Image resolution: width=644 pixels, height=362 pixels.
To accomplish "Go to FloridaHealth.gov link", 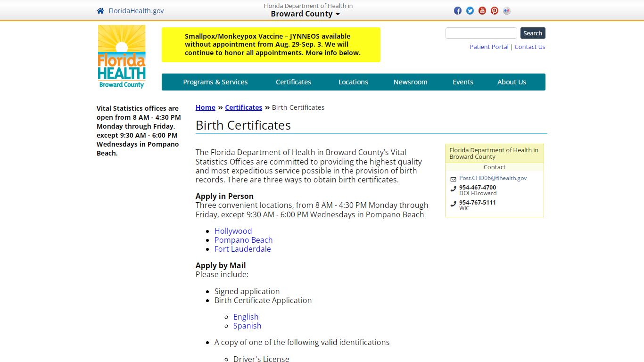I will [136, 11].
